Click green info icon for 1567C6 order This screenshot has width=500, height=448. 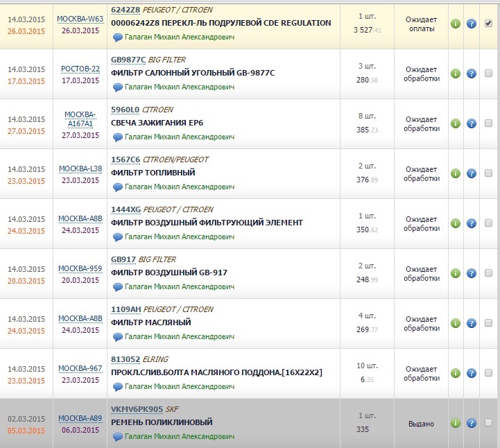[x=456, y=173]
